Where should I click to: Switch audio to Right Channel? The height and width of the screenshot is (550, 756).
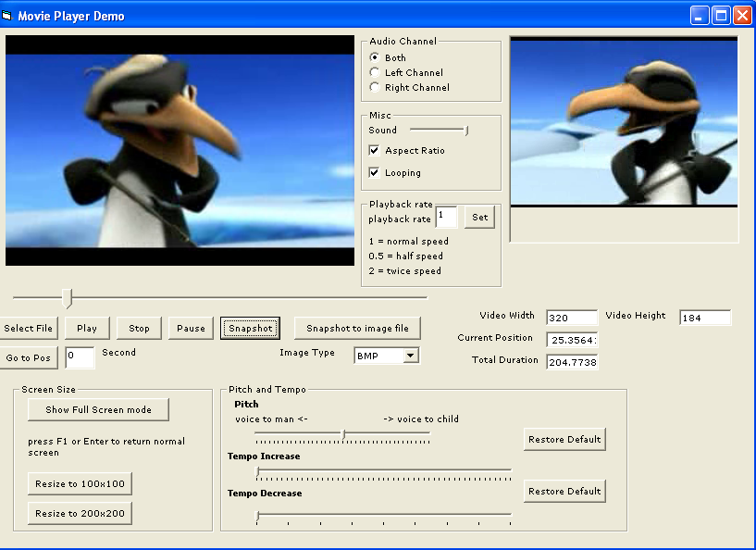375,87
